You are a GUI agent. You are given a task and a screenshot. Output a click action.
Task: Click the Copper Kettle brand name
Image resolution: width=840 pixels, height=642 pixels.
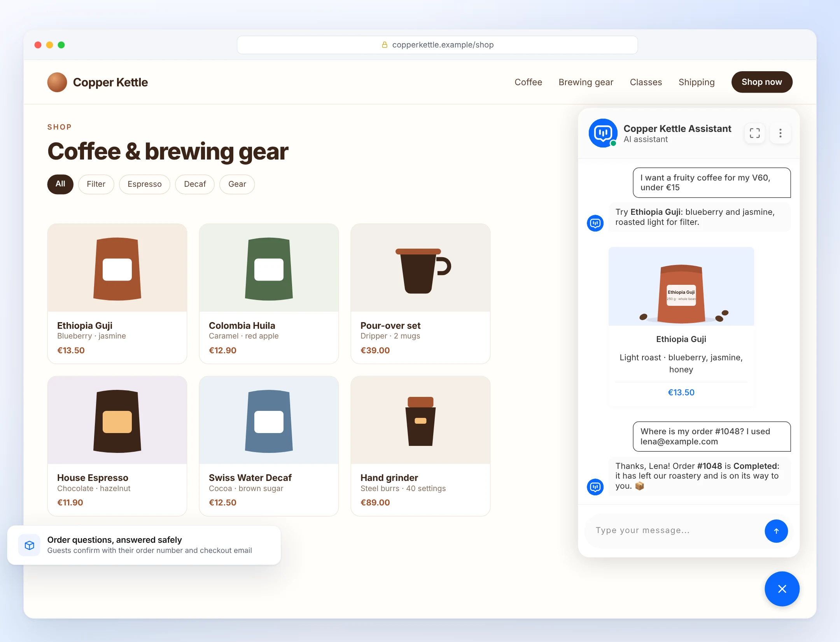click(110, 82)
